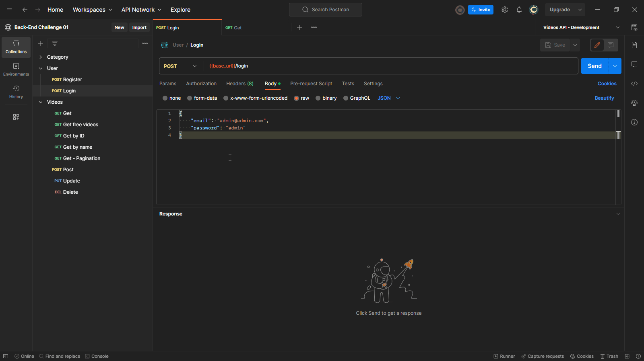
Task: Create new collection with plus icon
Action: pyautogui.click(x=41, y=43)
